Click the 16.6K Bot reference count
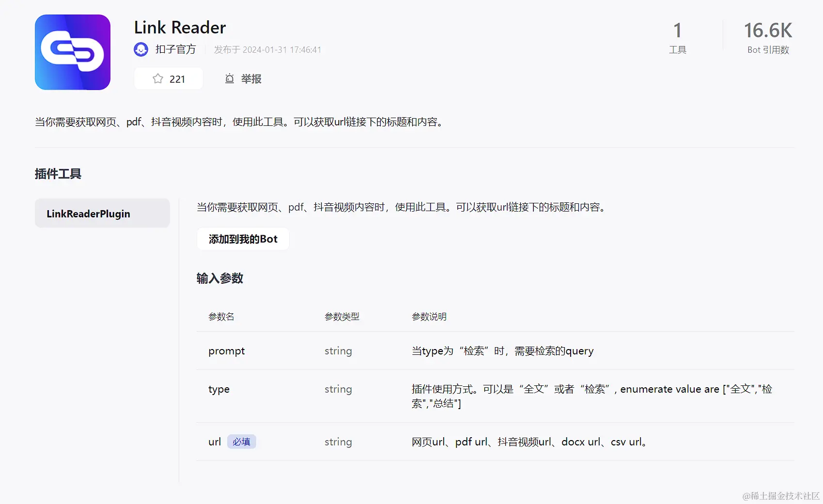 tap(768, 31)
